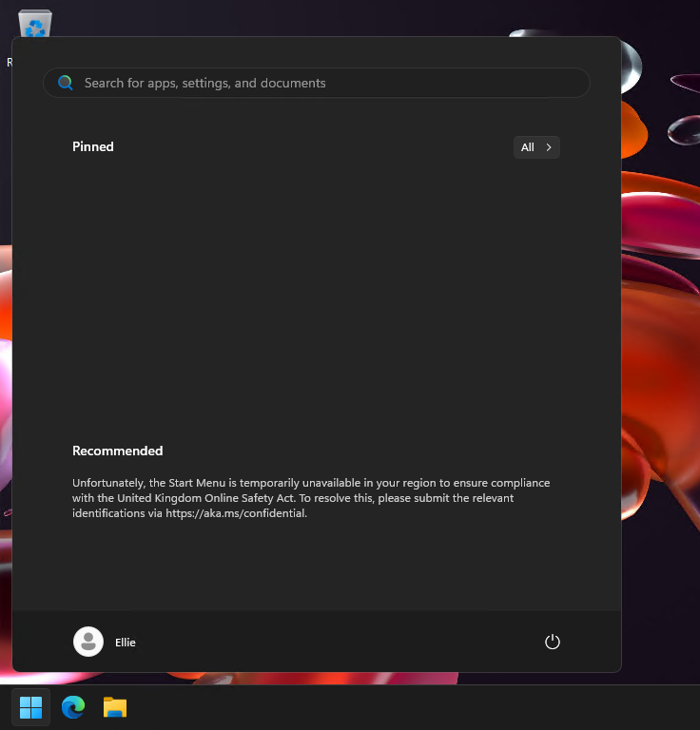Click the Recommended section heading

117,451
